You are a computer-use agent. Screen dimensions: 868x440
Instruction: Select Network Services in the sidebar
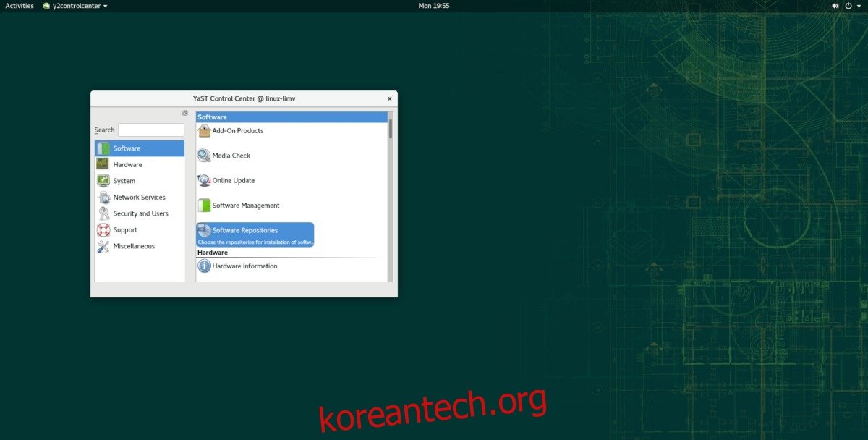coord(137,197)
